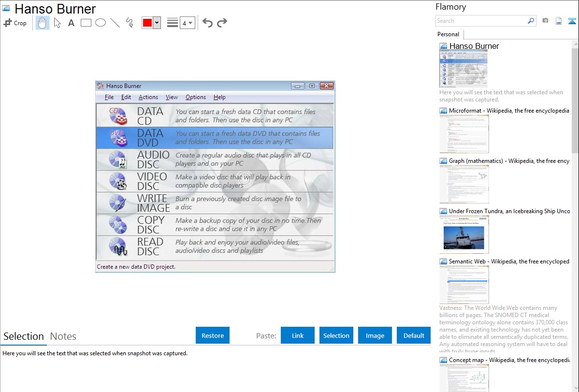This screenshot has height=392, width=579.
Task: Open the Graph (mathematics) snapshot thumbnail
Action: (x=464, y=184)
